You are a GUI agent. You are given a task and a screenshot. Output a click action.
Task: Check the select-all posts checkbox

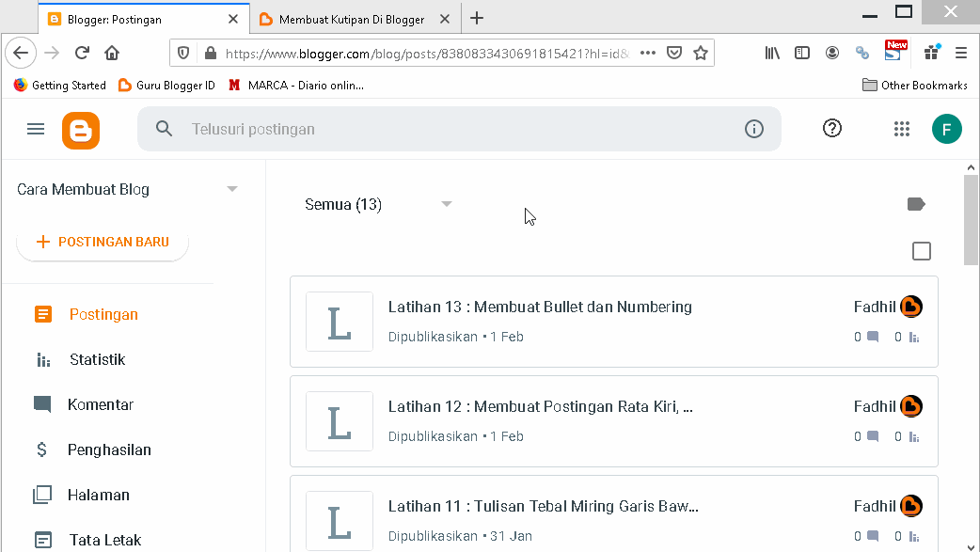[922, 251]
